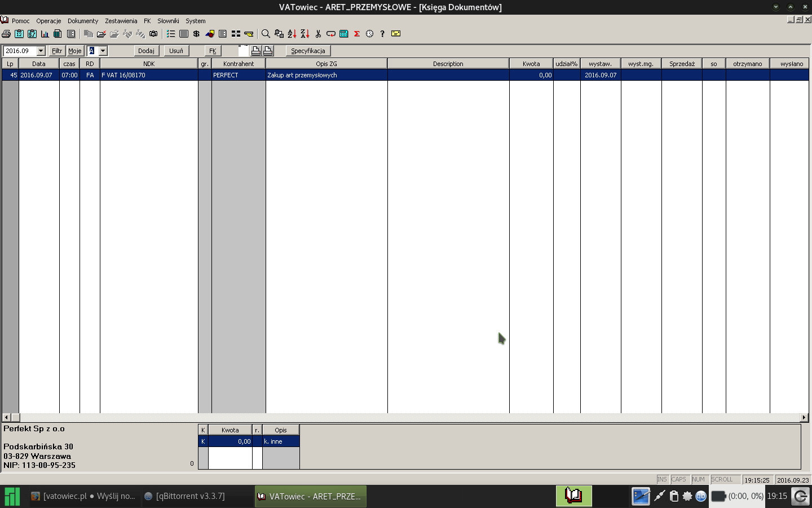Click the dollar sign icon

[x=196, y=34]
